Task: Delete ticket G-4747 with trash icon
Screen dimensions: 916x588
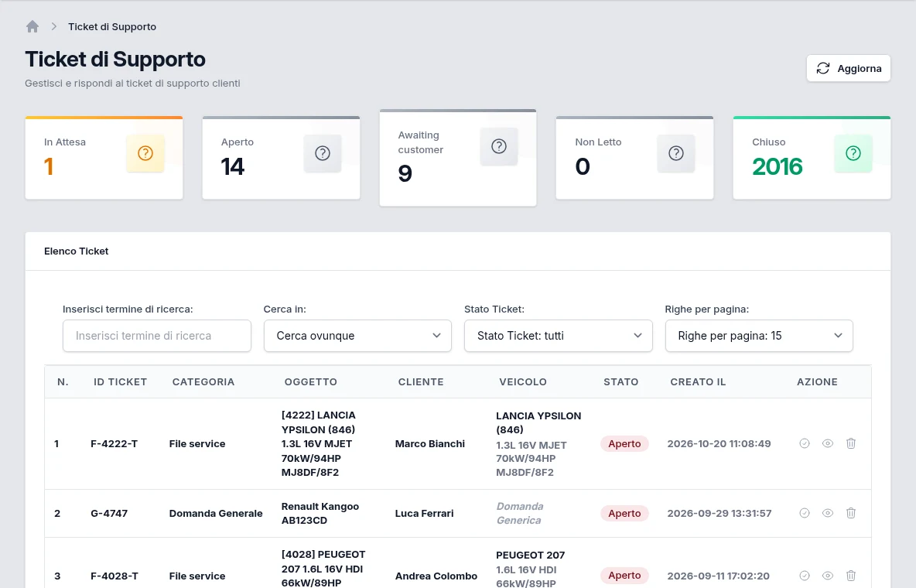Action: 851,513
